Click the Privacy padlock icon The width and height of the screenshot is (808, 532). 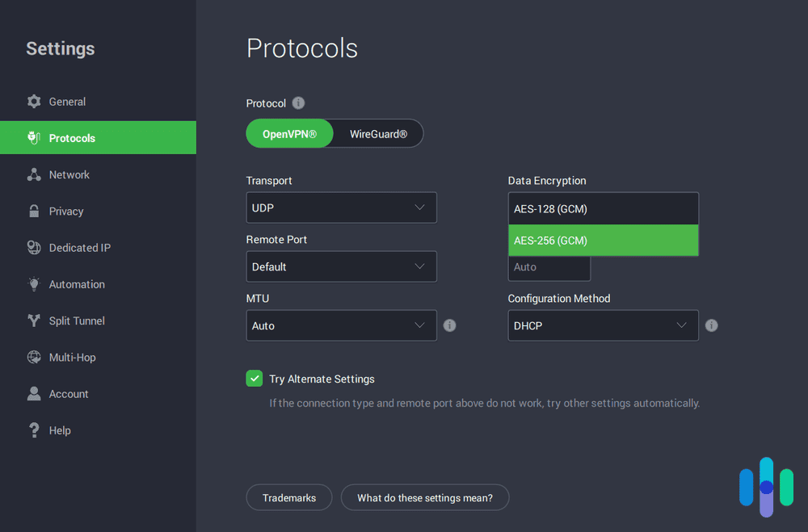[33, 211]
